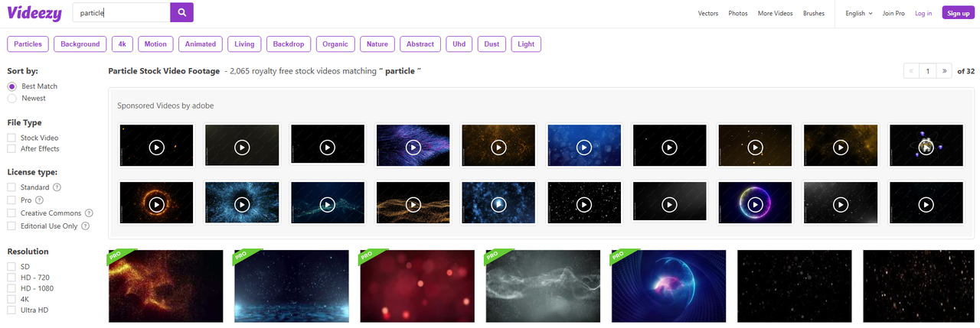Open the Brushes section
Screen dimensions: 980x328
click(814, 13)
